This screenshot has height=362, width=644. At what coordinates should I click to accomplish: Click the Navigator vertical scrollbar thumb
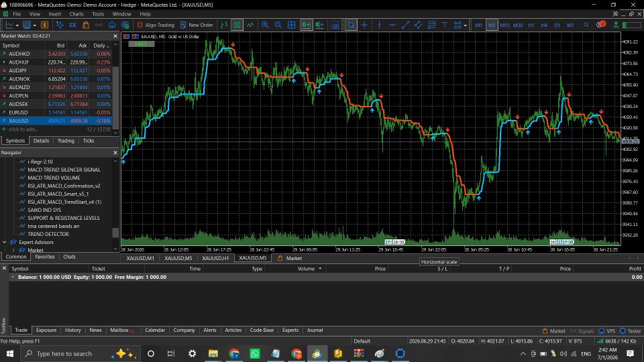115,233
